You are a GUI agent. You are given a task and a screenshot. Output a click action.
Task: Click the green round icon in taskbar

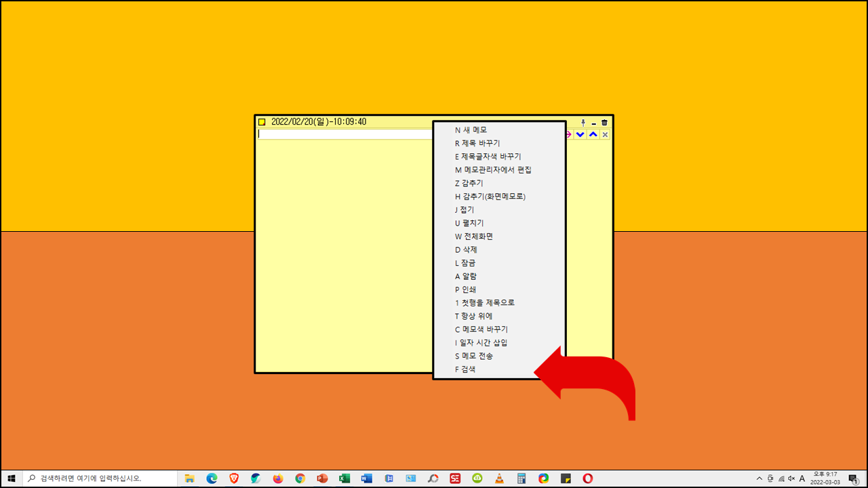(x=477, y=479)
